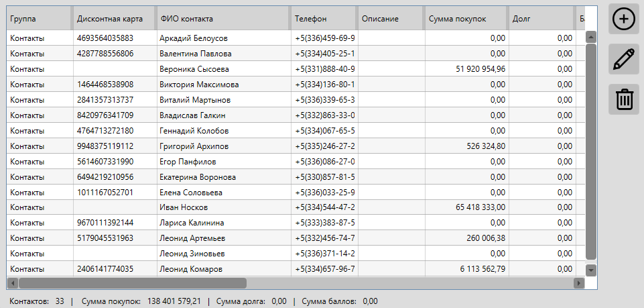
Task: Sort by Дисконтная карта column header
Action: (x=113, y=19)
